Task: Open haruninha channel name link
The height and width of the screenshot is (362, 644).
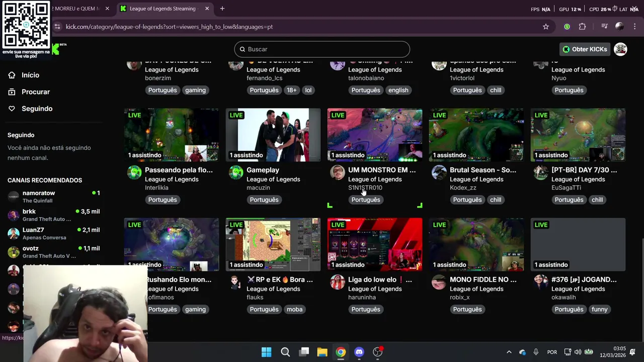Action: (362, 297)
